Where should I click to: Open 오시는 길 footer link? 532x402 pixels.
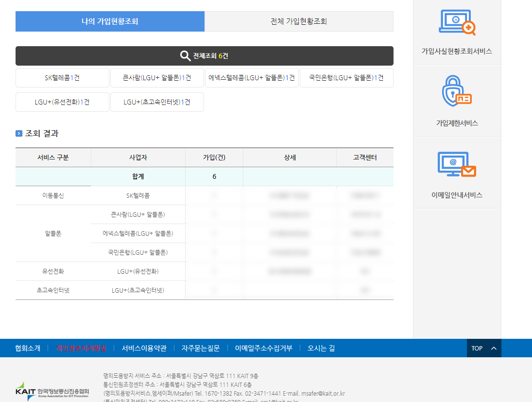point(321,348)
